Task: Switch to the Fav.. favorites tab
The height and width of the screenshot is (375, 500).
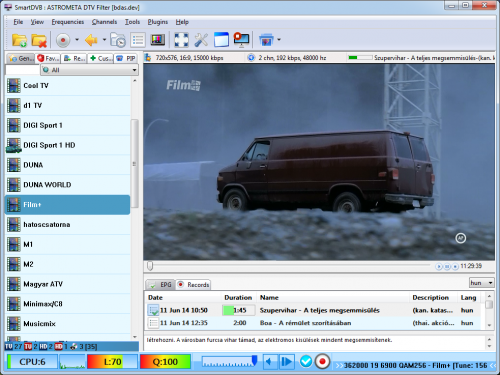Action: coord(48,58)
